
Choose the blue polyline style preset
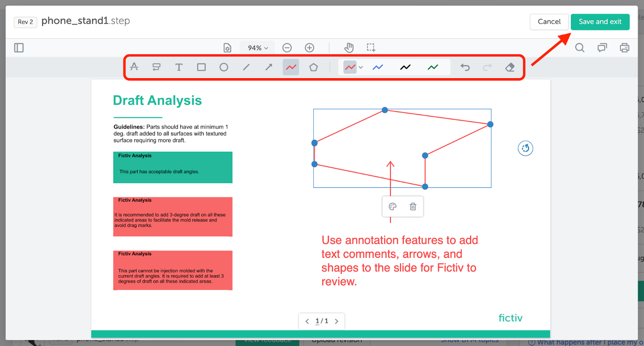pos(378,67)
